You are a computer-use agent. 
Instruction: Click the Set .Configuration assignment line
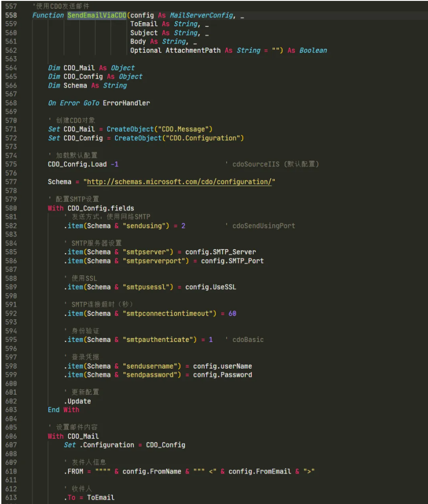point(124,445)
